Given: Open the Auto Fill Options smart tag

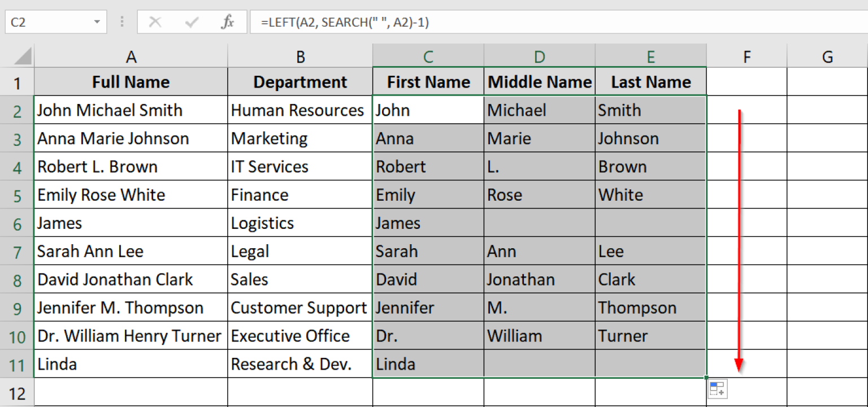Looking at the screenshot, I should [x=717, y=389].
